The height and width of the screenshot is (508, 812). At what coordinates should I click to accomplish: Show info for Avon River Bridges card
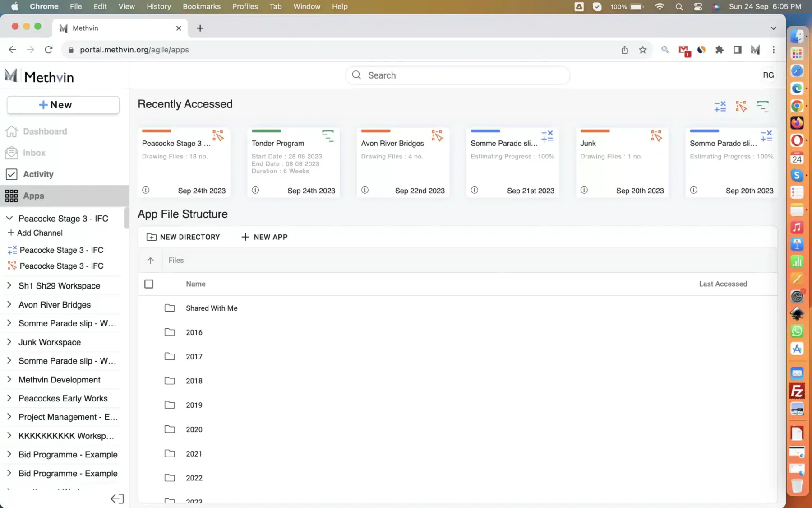[x=365, y=190]
